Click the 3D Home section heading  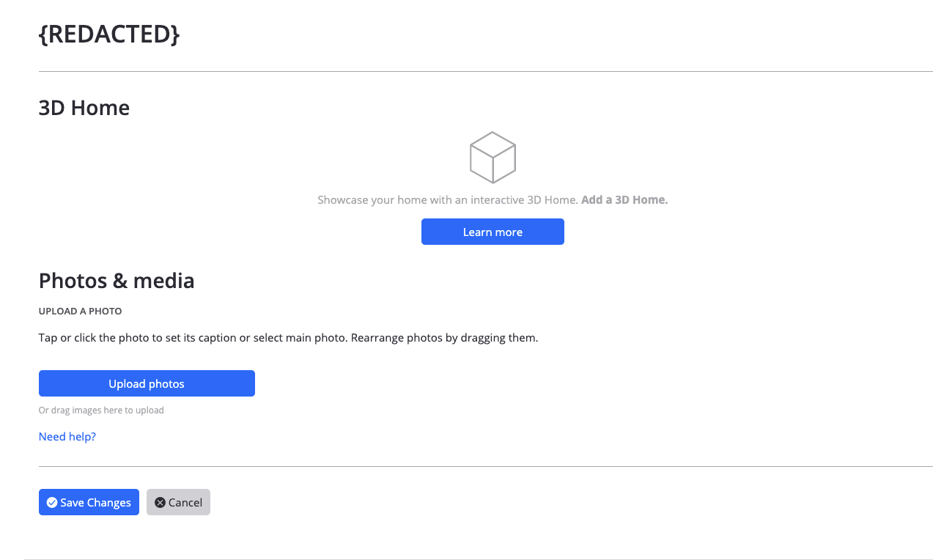click(x=84, y=108)
